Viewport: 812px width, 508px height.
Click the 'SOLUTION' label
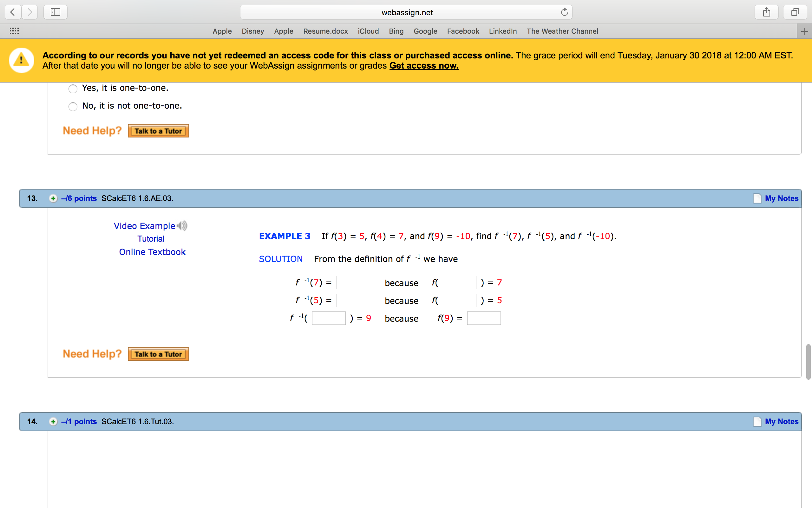[x=281, y=259]
